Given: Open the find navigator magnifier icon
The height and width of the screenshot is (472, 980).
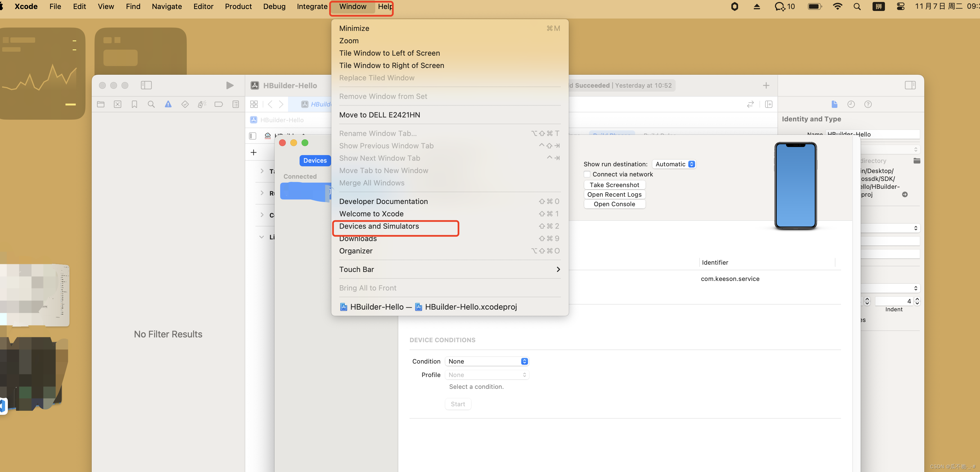Looking at the screenshot, I should [151, 105].
